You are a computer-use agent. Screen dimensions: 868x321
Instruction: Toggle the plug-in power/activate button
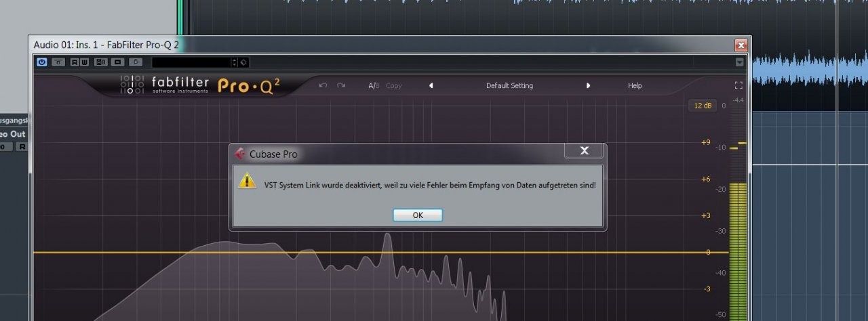41,62
